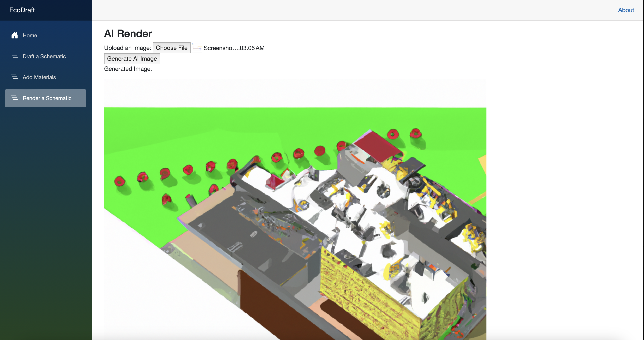Select Render a Schematic text label
This screenshot has width=644, height=340.
(x=47, y=98)
